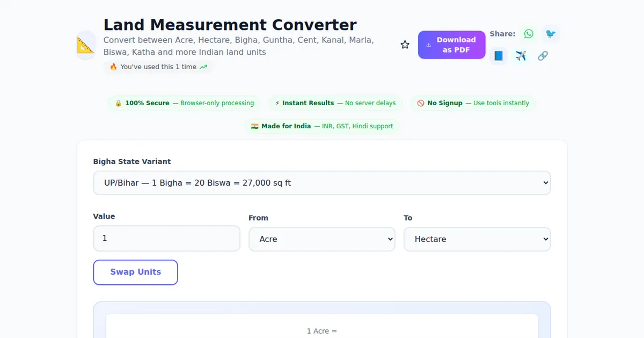Click the 1 Acre result panel
Viewport: 644px width, 338px height.
tap(322, 327)
